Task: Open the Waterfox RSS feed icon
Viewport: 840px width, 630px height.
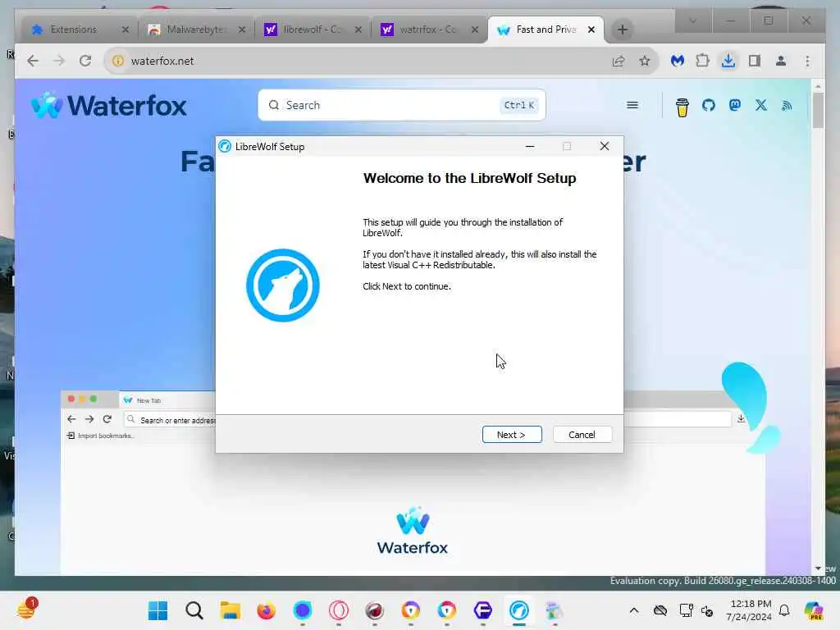Action: pyautogui.click(x=787, y=106)
